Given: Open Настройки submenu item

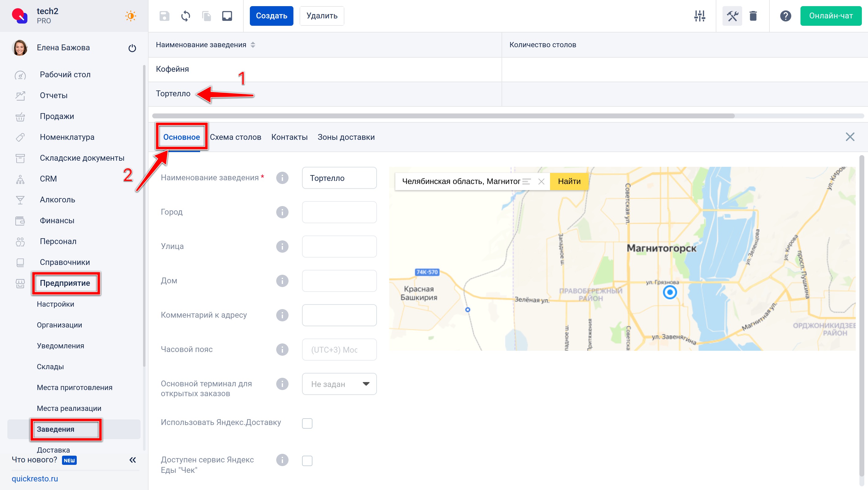Looking at the screenshot, I should [55, 304].
